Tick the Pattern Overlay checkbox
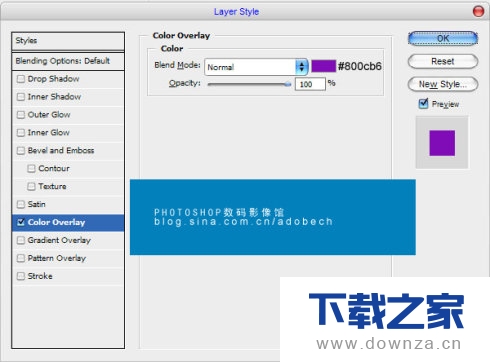 (x=21, y=258)
